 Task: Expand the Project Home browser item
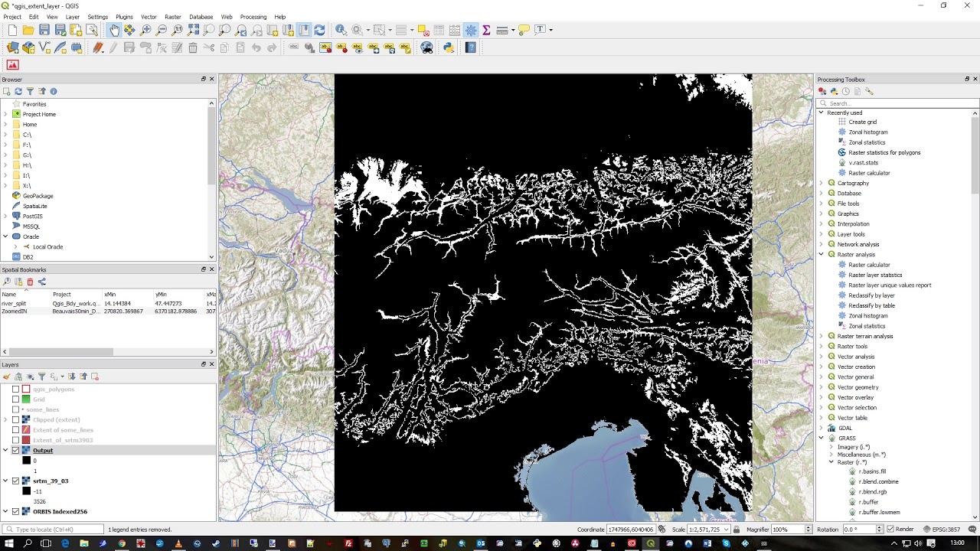coord(5,114)
